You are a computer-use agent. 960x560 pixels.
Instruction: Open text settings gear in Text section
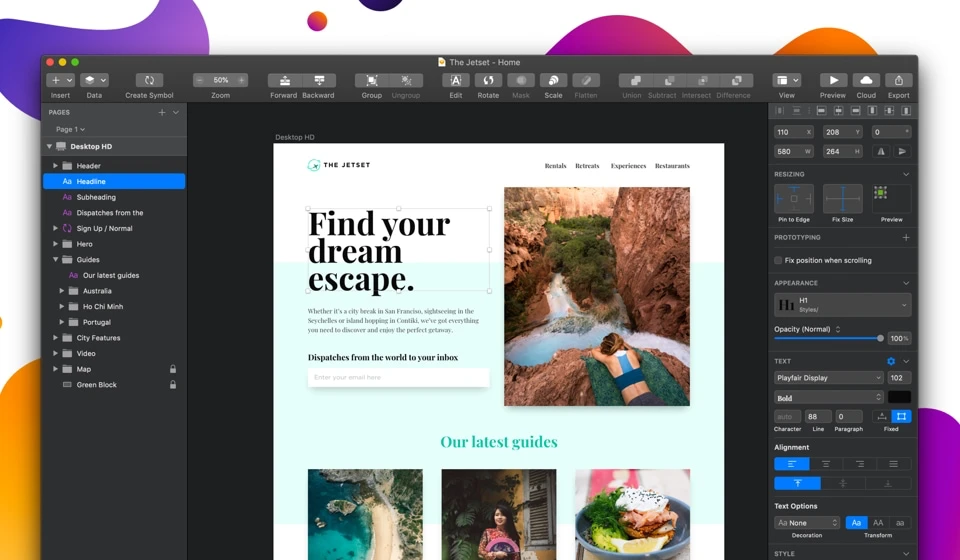pyautogui.click(x=891, y=361)
